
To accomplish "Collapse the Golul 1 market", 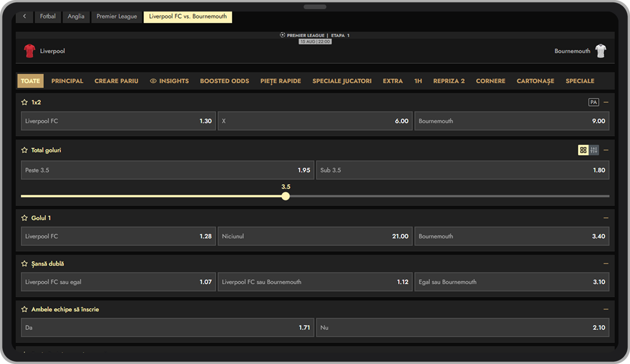I will [x=606, y=218].
